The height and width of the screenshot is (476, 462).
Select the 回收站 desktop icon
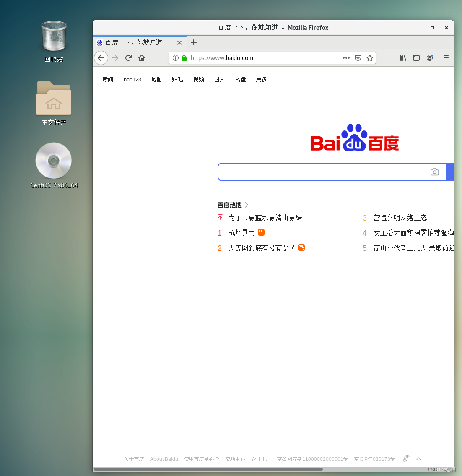pyautogui.click(x=54, y=42)
